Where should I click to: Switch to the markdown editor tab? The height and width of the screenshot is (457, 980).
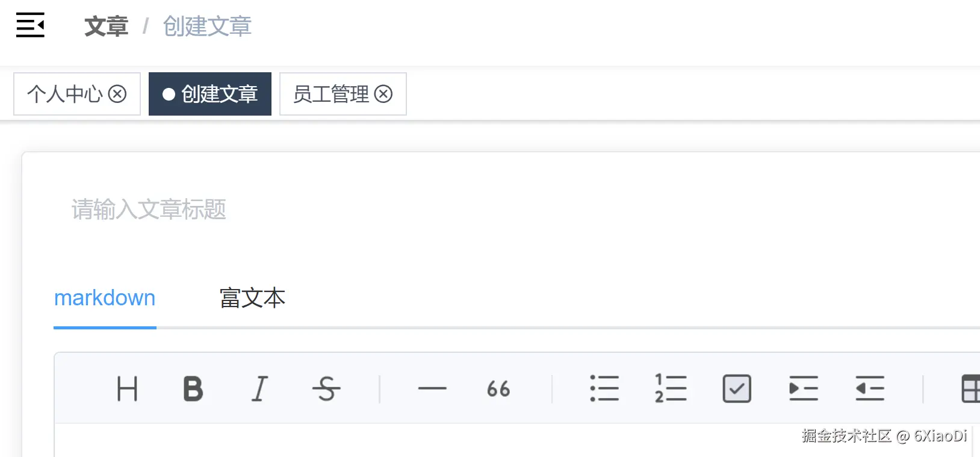tap(105, 298)
